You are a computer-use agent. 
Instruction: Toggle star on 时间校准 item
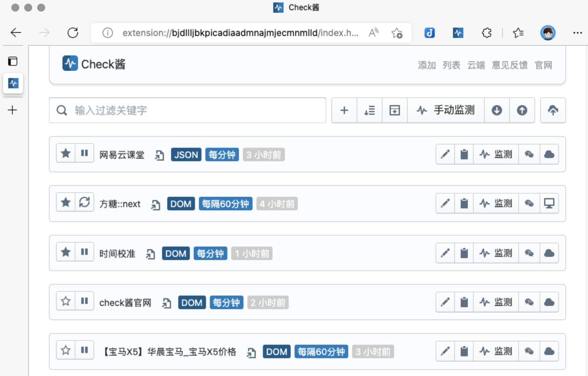click(66, 252)
